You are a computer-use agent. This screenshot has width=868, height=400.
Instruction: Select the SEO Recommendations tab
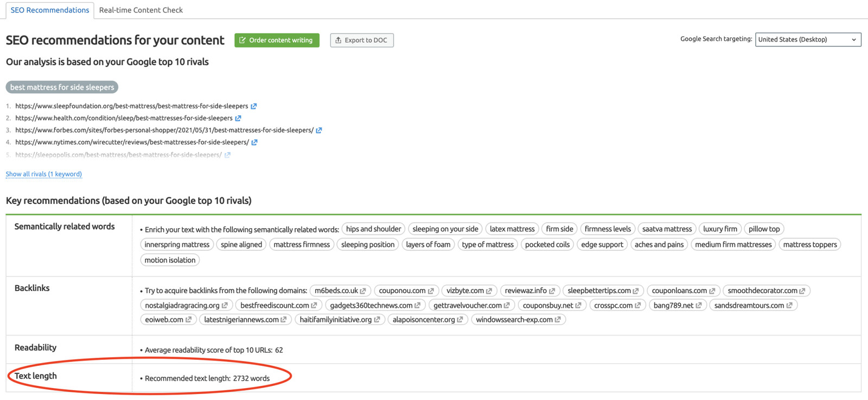coord(50,10)
